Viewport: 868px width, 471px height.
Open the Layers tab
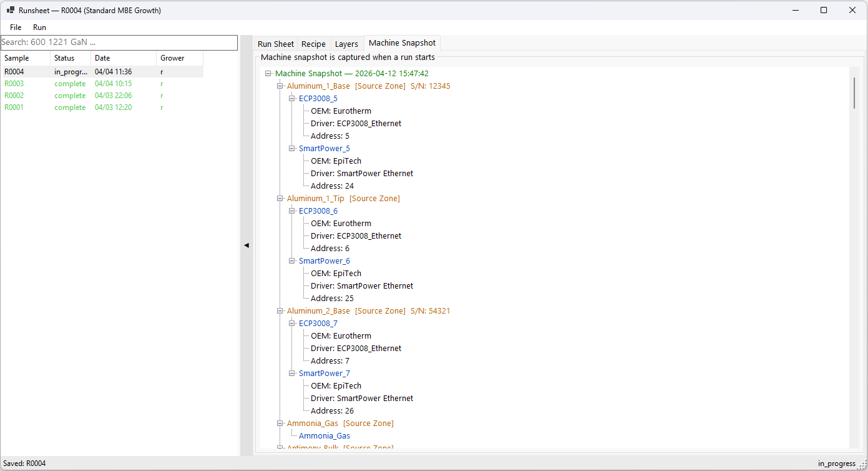pyautogui.click(x=346, y=44)
